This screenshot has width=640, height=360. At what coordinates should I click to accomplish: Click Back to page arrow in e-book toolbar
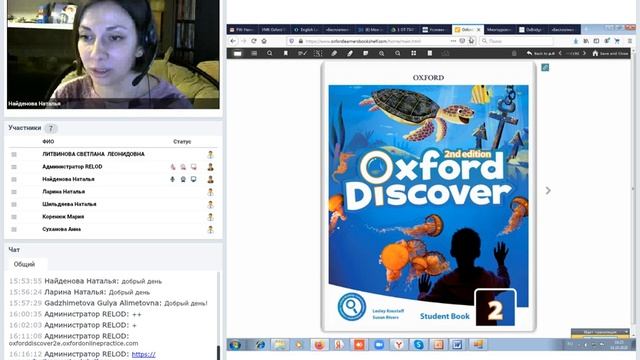pos(540,53)
